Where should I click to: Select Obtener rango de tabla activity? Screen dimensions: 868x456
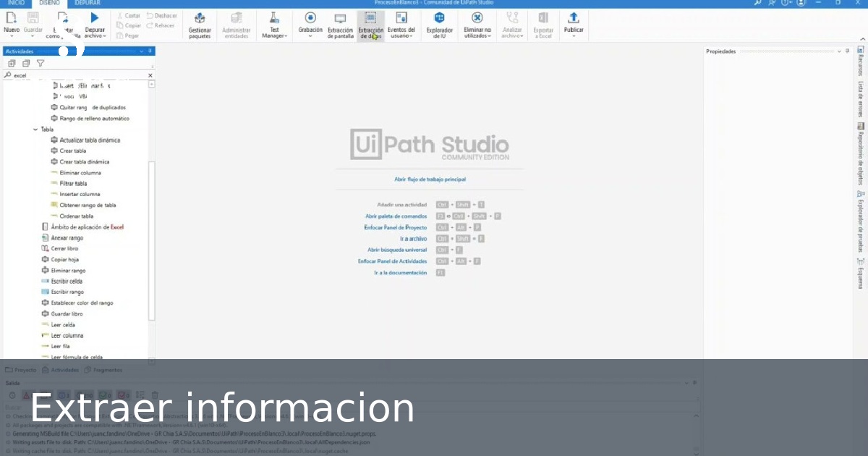(83, 205)
